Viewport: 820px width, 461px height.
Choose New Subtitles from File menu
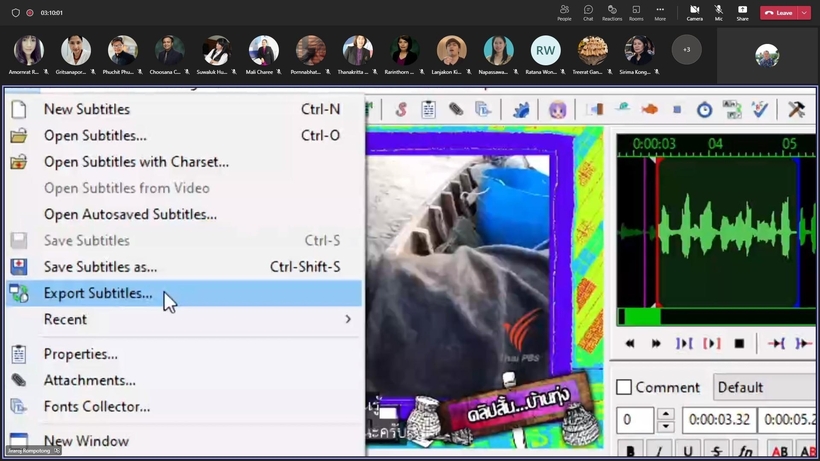[184, 109]
